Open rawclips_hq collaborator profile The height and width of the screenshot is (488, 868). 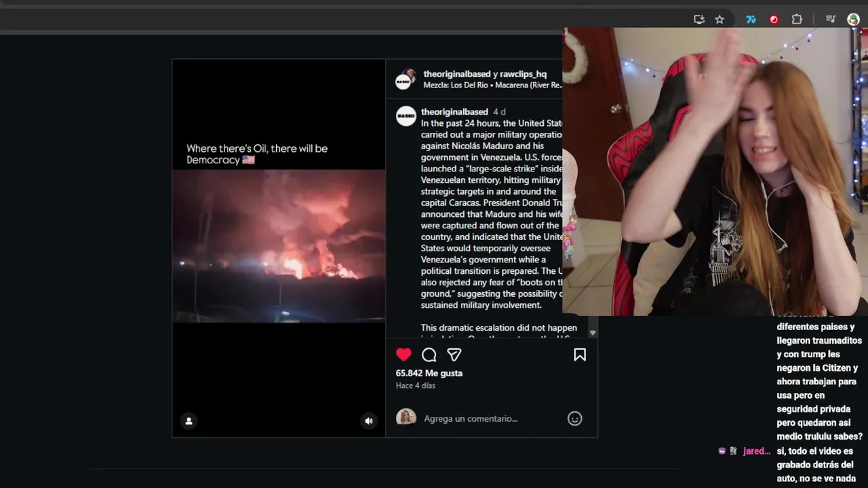[x=523, y=74]
